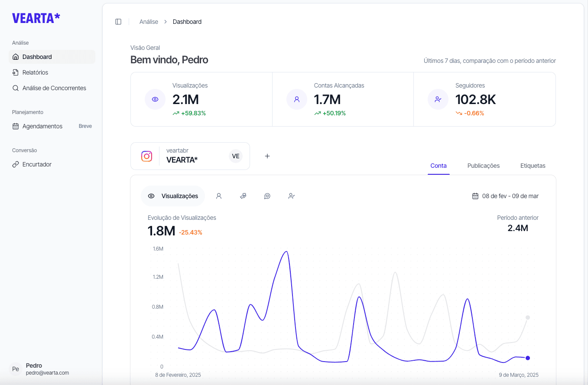Toggle the sidebar panel icon
This screenshot has width=588, height=385.
click(118, 22)
